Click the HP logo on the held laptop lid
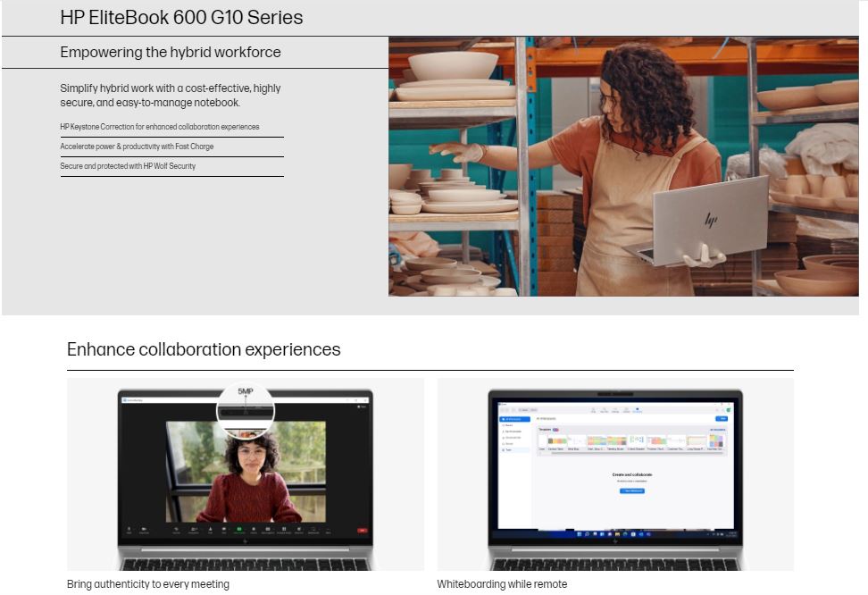The height and width of the screenshot is (595, 868). (711, 219)
